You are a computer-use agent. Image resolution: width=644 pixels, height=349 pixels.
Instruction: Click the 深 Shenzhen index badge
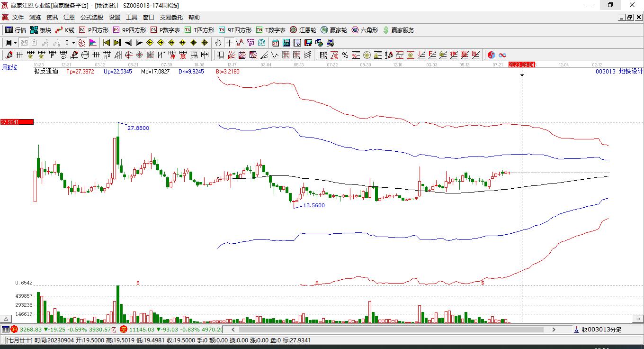click(x=124, y=329)
